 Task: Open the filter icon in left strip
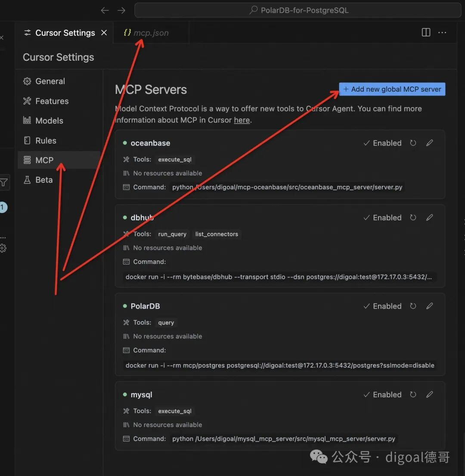point(3,182)
